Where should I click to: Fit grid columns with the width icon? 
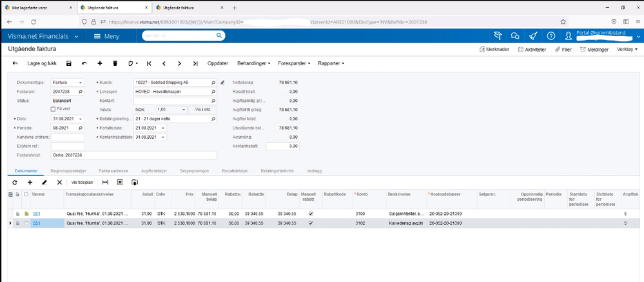pos(105,182)
